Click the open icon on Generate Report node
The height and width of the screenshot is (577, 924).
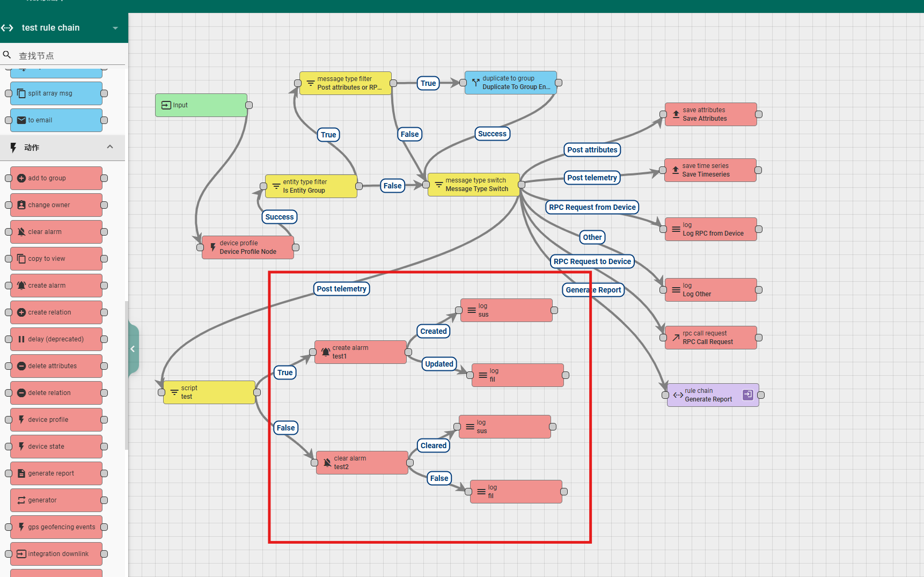[x=747, y=395]
